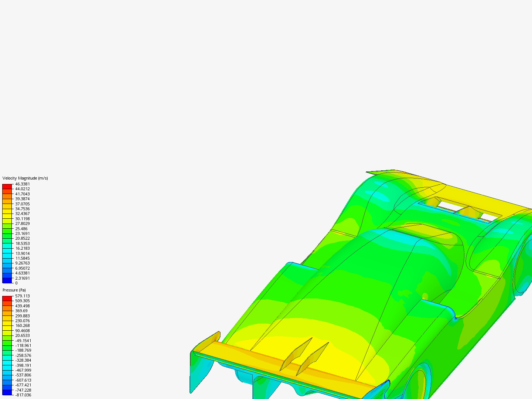
Task: Select the 44.0212 velocity legend value
Action: pos(23,189)
